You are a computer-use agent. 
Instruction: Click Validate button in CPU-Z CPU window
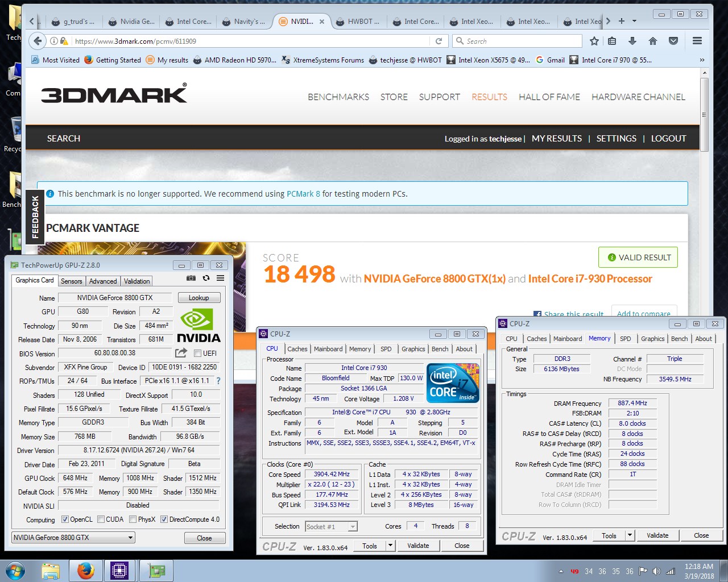(418, 546)
